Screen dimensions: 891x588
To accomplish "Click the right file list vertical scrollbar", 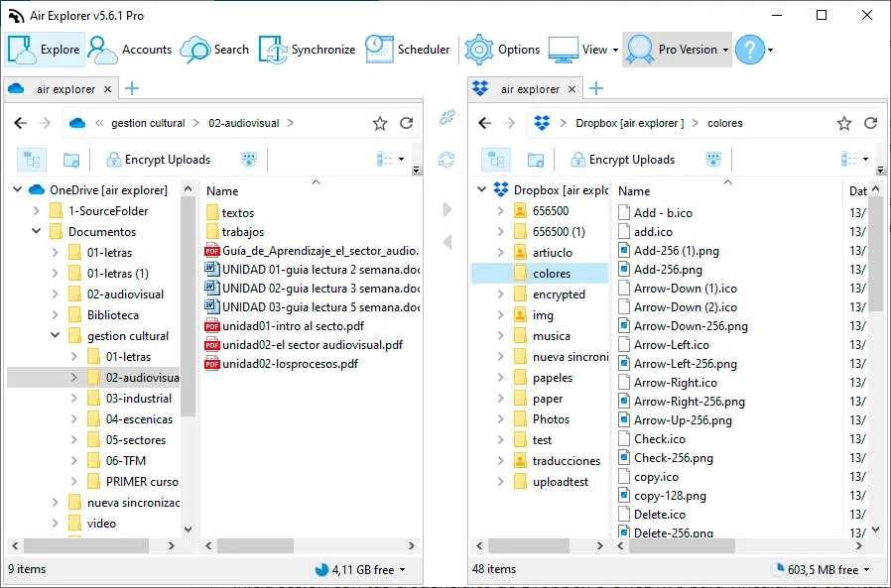I will click(876, 256).
